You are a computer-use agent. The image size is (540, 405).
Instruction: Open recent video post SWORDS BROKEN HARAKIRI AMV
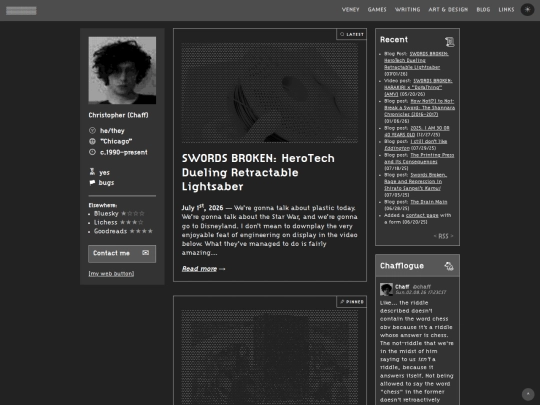click(418, 87)
